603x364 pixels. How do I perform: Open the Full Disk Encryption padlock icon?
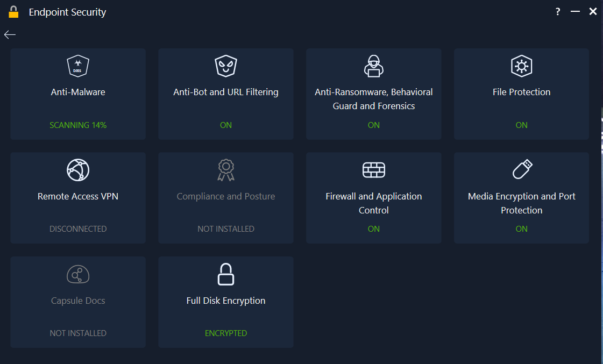coord(225,274)
